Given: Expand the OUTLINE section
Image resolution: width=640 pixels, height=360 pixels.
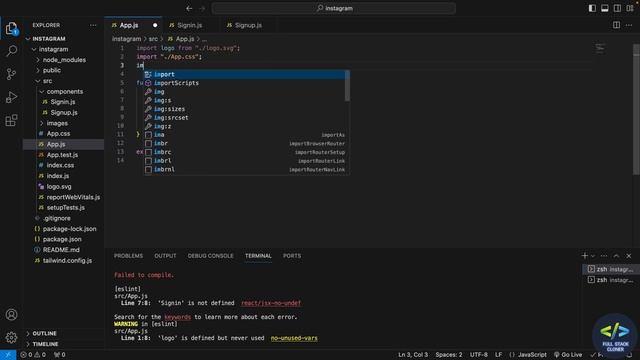Looking at the screenshot, I should [x=64, y=333].
